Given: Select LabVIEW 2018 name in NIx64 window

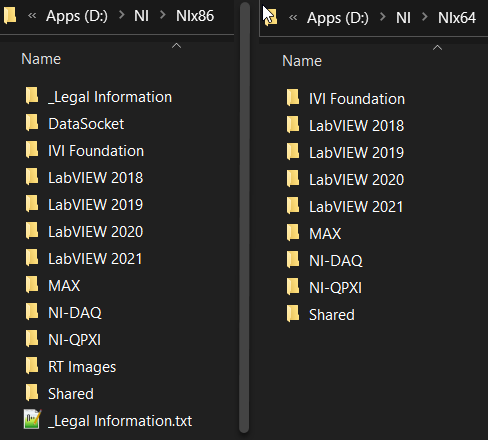Looking at the screenshot, I should 357,126.
